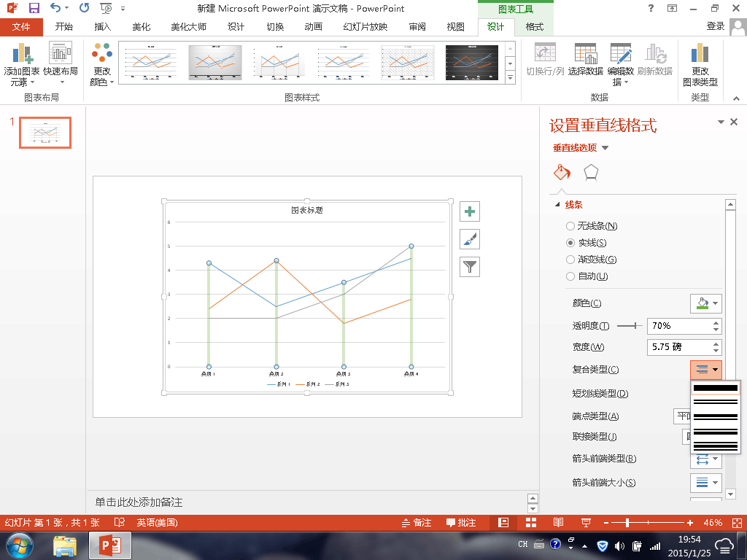Start slideshow from quick access toolbar

106,8
